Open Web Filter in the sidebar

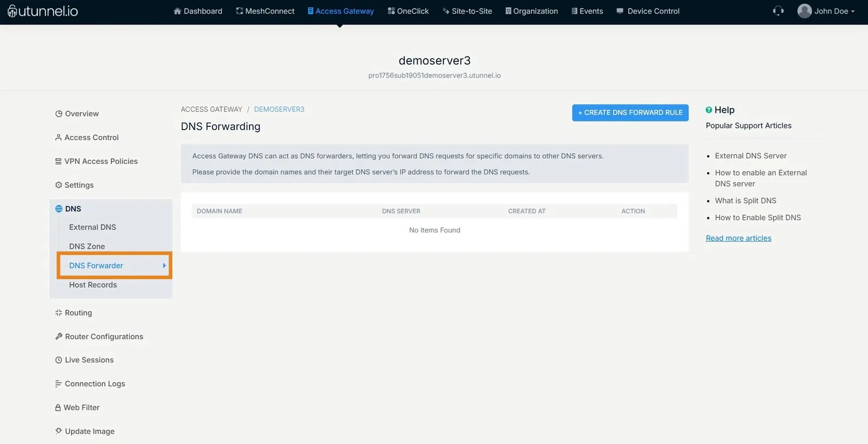point(77,408)
